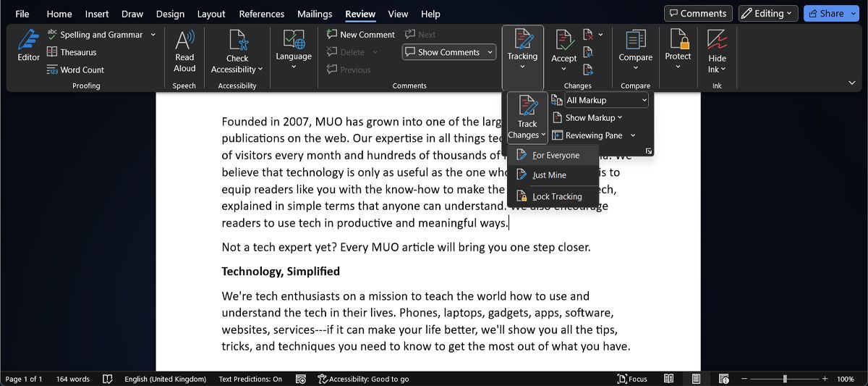Click the Show Comments button
This screenshot has width=868, height=386.
[x=443, y=52]
